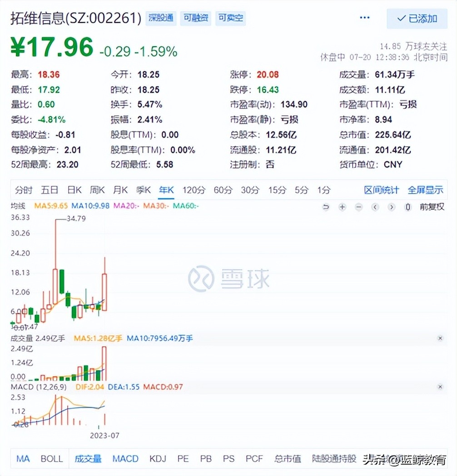Open the more options ellipsis menu
This screenshot has height=476, width=457.
tap(364, 17)
